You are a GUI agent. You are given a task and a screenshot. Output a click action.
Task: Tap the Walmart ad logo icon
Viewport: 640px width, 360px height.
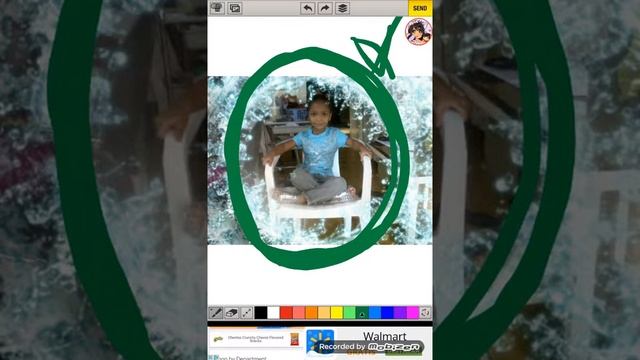pyautogui.click(x=320, y=343)
